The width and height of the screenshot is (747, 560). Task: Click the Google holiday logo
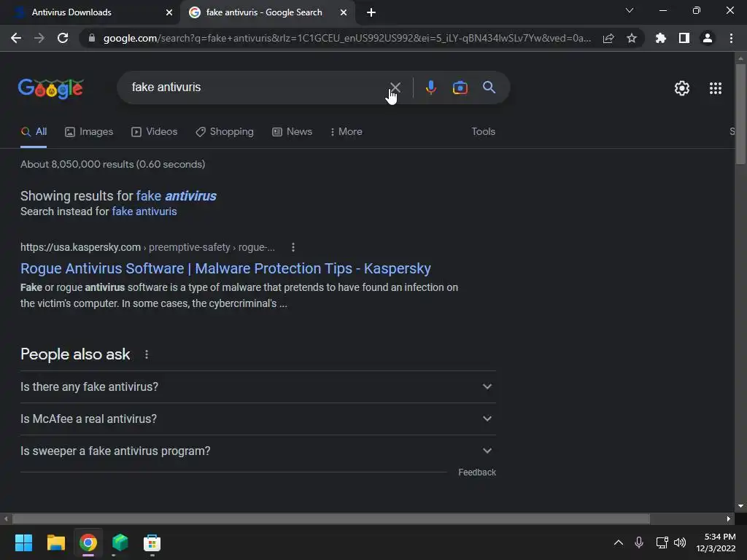tap(51, 88)
